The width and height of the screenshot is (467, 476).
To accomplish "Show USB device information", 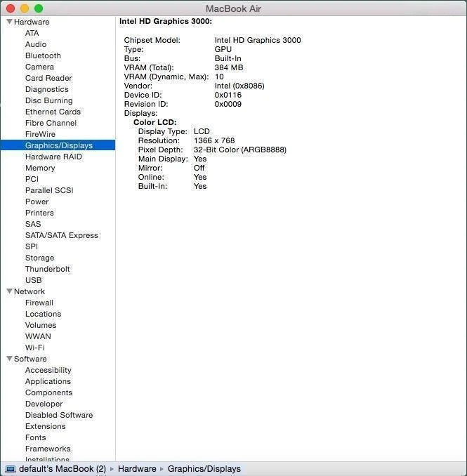I will [33, 280].
